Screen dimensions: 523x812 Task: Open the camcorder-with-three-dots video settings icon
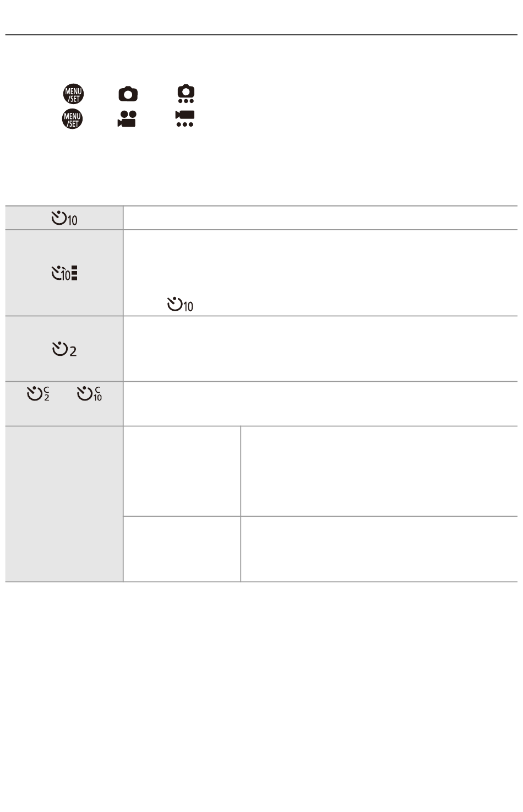point(185,119)
